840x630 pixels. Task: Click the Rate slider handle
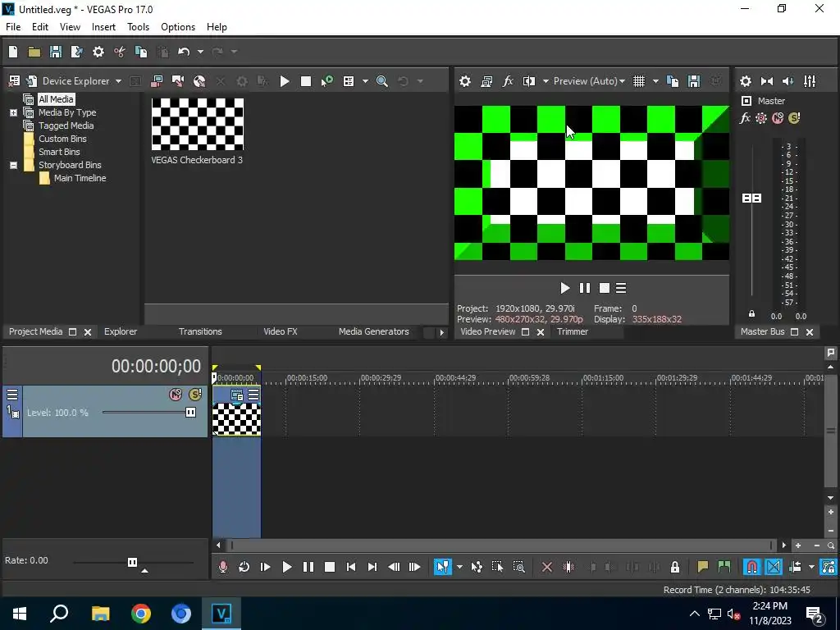(x=132, y=562)
